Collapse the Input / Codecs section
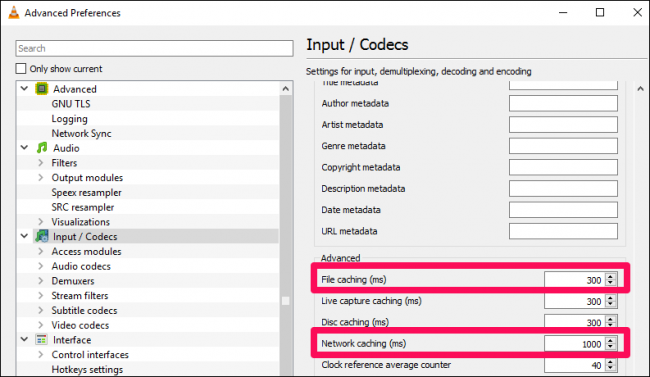Viewport: 650px width, 377px height. tap(24, 236)
